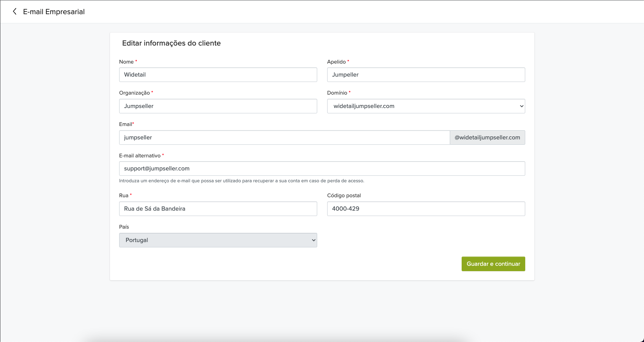Click the Editar informações do cliente heading

(171, 43)
